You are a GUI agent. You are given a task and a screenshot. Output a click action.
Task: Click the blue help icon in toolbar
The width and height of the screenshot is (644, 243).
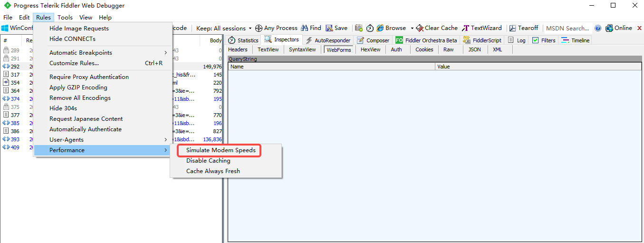(598, 28)
